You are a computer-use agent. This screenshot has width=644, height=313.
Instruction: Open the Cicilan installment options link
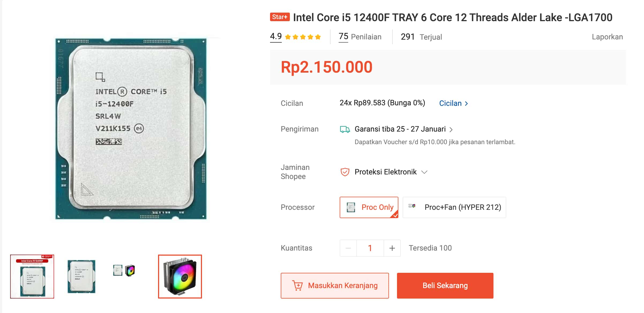pos(453,103)
